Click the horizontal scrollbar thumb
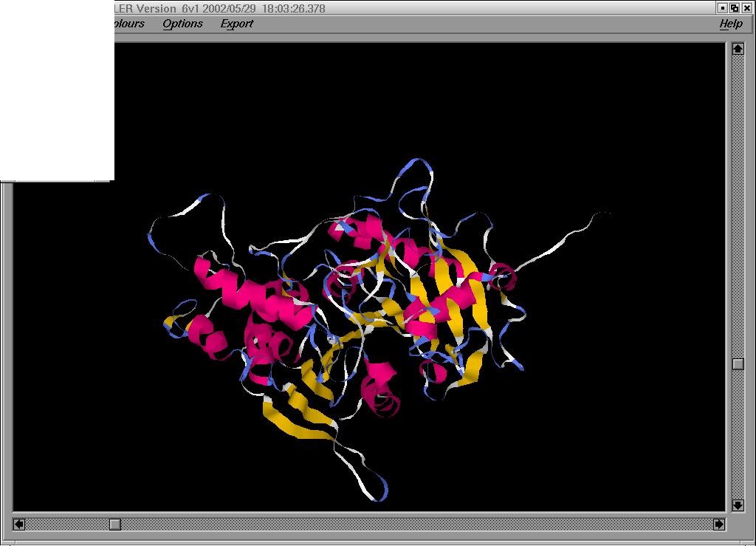Viewport: 756px width, 546px height. (x=115, y=524)
